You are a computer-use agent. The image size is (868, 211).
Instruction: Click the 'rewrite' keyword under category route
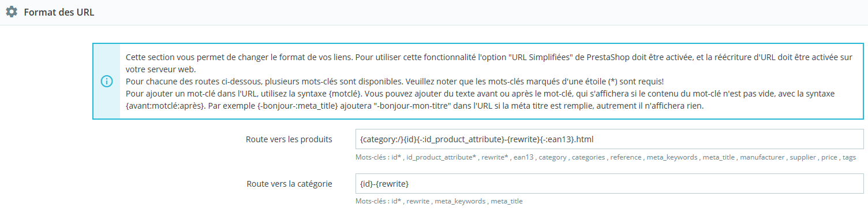[418, 201]
